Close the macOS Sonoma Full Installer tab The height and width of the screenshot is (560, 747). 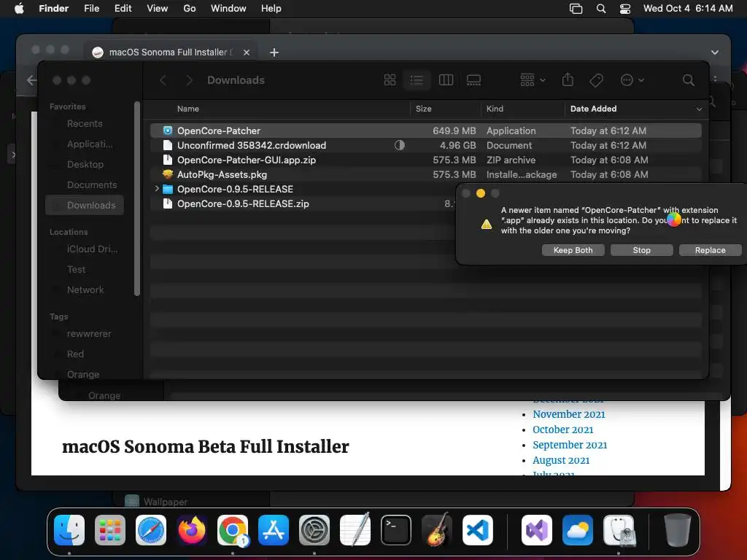pos(247,52)
